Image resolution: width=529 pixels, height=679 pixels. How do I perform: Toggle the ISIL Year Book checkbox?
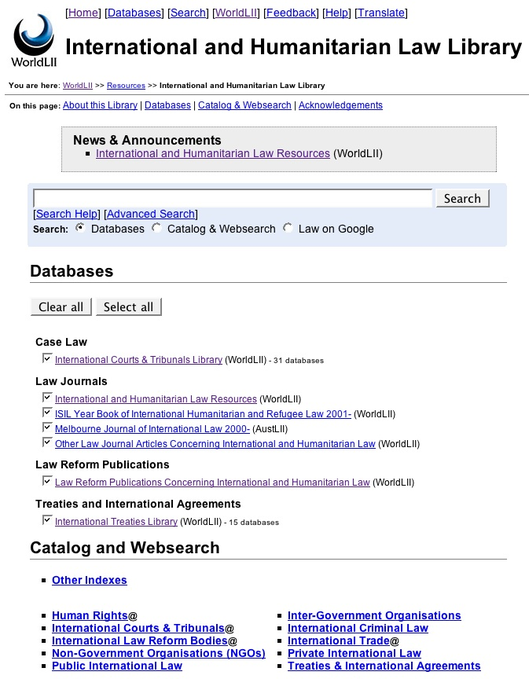point(47,412)
